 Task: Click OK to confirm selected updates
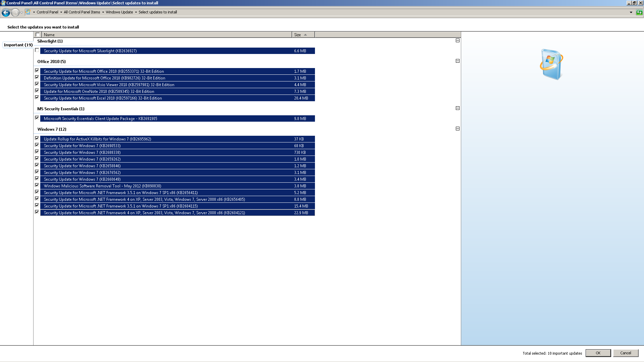click(x=598, y=353)
